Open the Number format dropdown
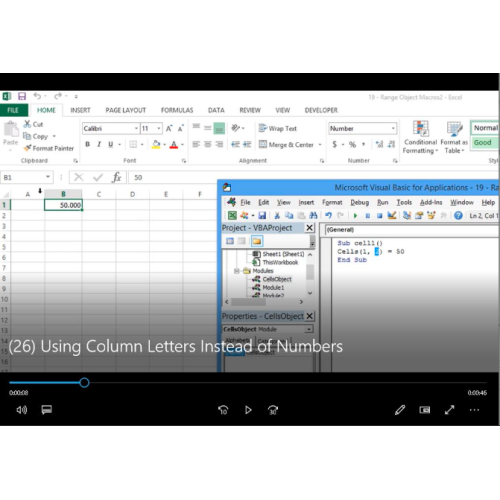 coord(393,128)
